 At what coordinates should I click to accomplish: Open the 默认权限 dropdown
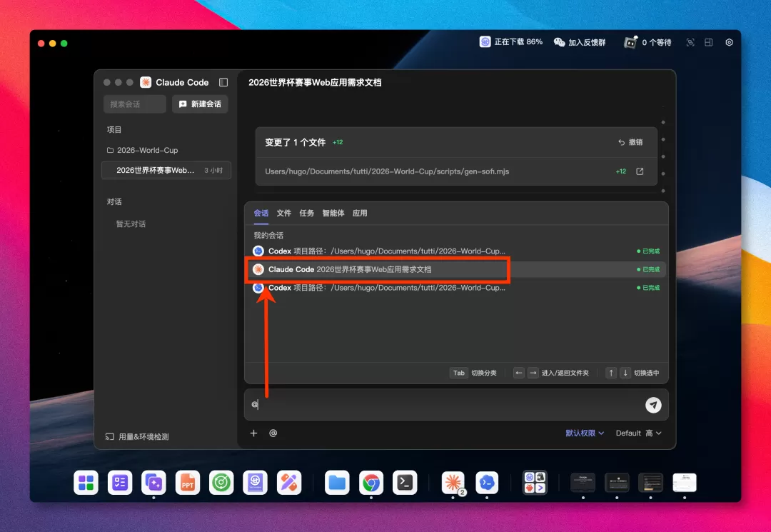pos(585,433)
